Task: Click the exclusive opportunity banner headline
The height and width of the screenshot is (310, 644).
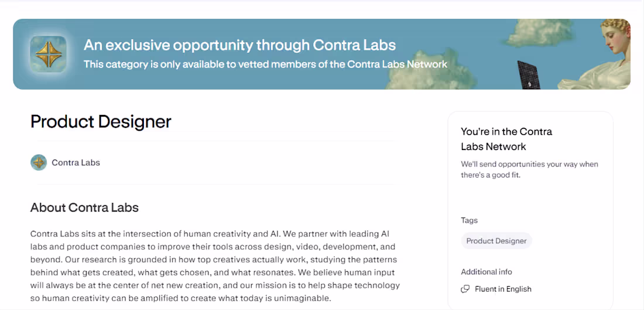Action: point(239,45)
